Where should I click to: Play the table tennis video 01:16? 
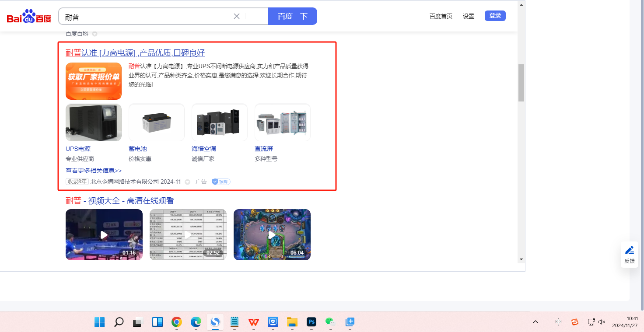104,234
